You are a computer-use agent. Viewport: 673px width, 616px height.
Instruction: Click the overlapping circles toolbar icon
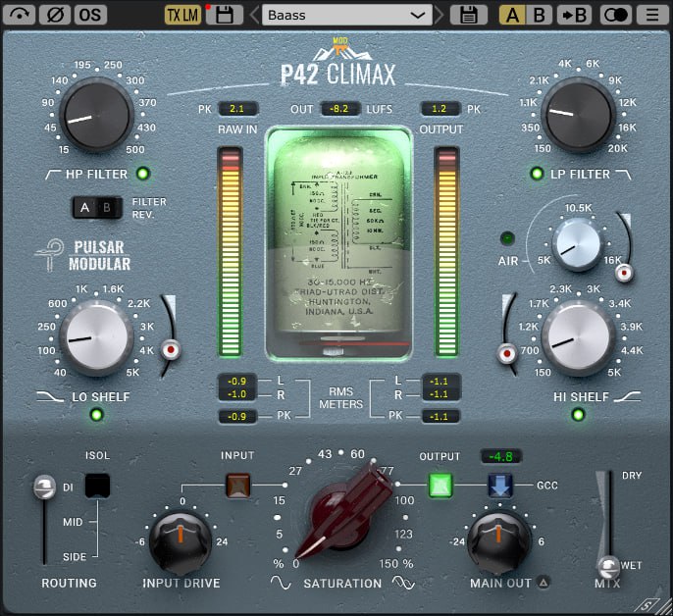[615, 16]
